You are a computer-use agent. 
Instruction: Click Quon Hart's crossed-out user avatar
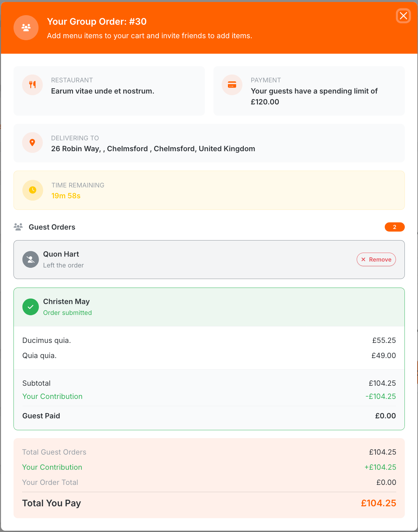pos(31,260)
